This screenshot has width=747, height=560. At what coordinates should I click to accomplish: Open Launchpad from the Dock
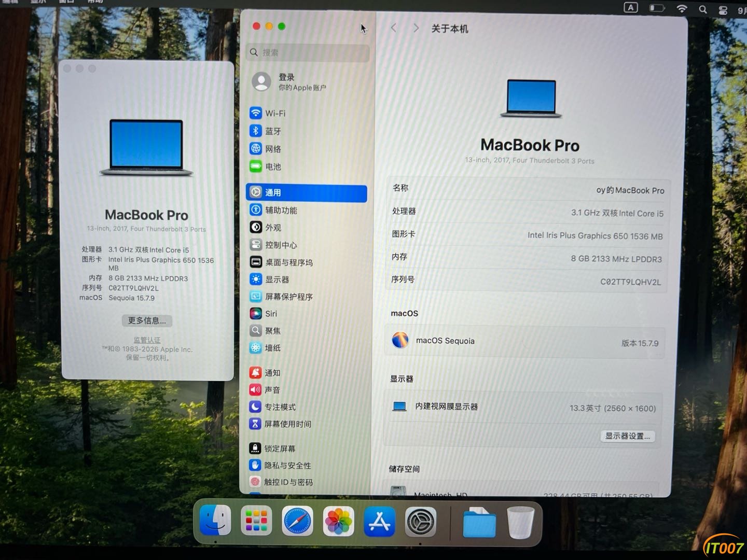click(x=256, y=521)
